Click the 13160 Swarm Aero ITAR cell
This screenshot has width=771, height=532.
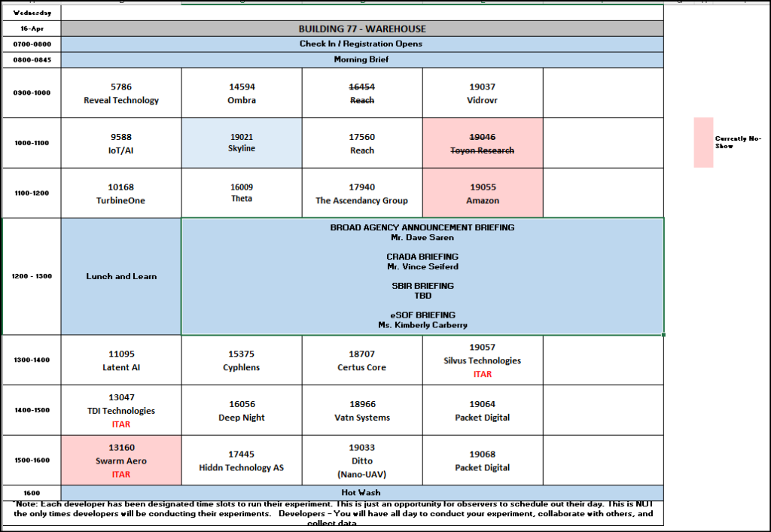point(121,461)
